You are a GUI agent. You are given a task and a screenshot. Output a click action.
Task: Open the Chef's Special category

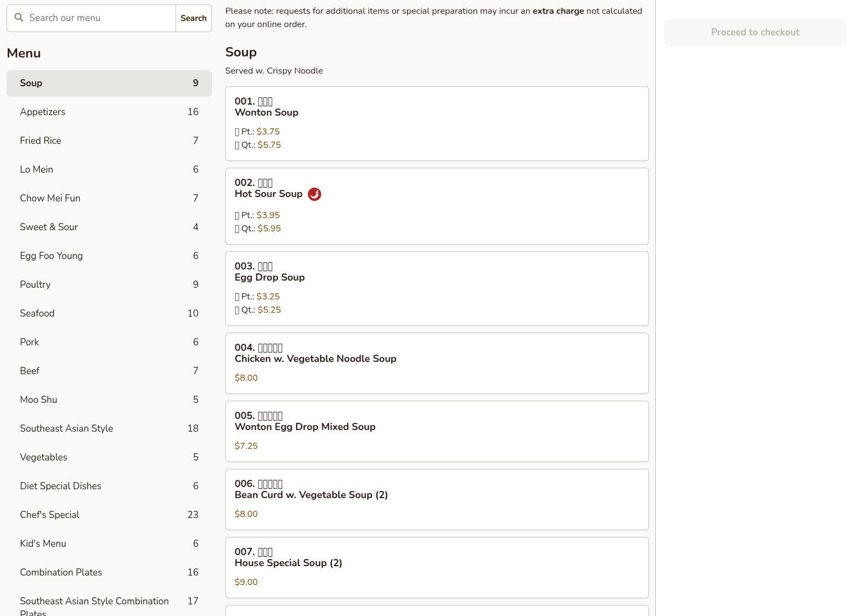(109, 515)
